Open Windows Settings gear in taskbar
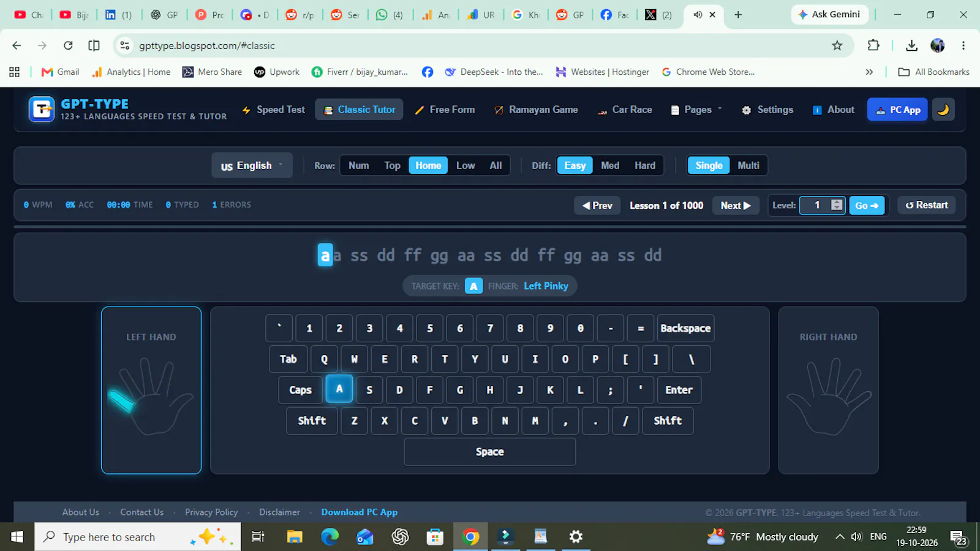 pos(576,537)
